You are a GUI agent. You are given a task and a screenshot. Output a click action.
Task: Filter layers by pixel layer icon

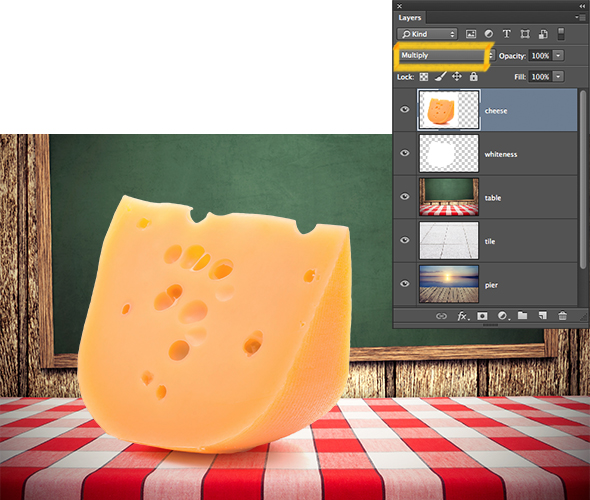tap(471, 34)
